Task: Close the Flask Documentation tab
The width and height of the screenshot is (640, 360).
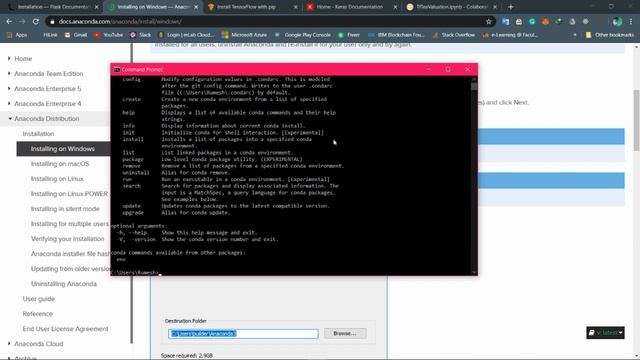Action: (x=96, y=7)
